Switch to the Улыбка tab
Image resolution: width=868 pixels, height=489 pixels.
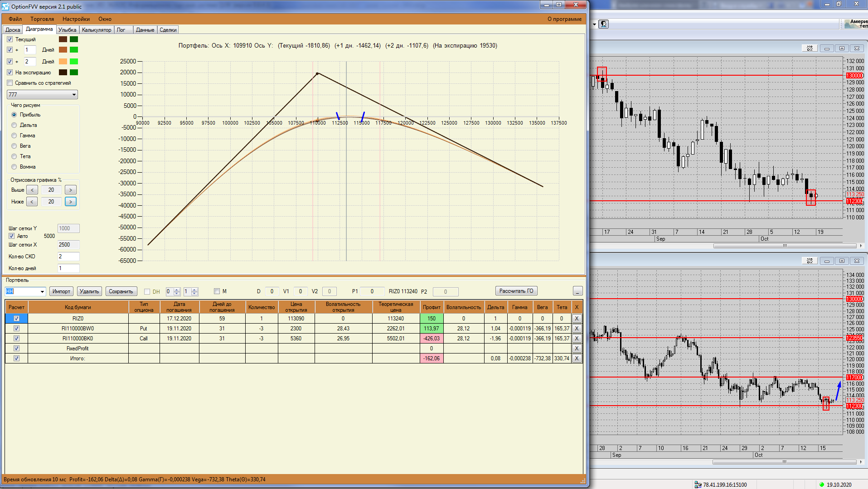click(x=67, y=30)
